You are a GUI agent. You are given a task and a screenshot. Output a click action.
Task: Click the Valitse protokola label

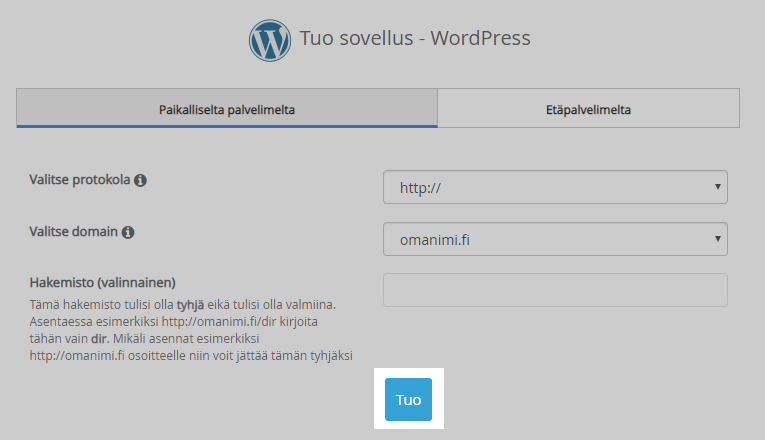click(x=80, y=180)
